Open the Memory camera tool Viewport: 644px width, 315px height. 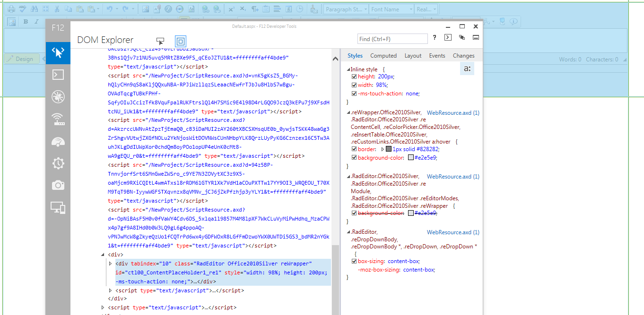58,186
